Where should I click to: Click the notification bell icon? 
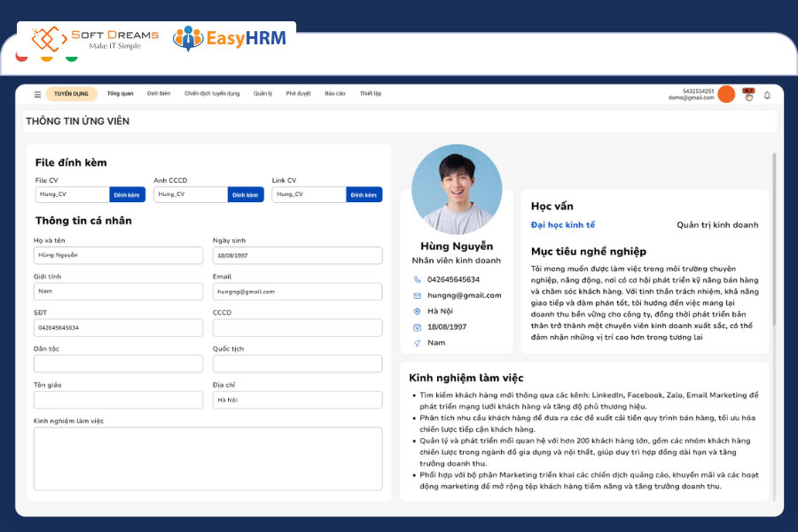(x=767, y=95)
